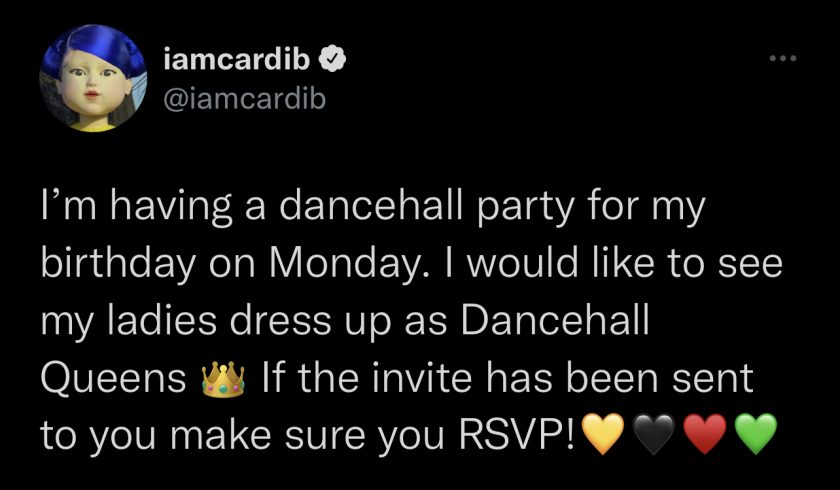840x490 pixels.
Task: Click the crown emoji after Queens
Action: 223,379
